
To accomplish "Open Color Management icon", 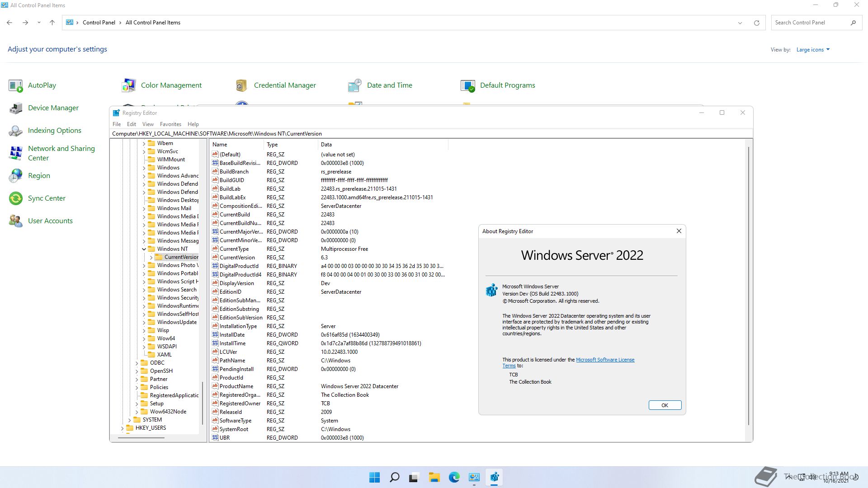I will click(129, 85).
